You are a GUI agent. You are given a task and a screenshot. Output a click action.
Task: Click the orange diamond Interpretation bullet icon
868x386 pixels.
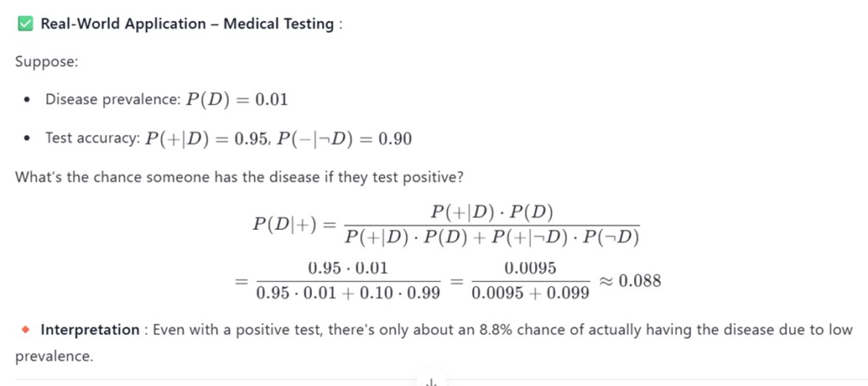click(25, 330)
